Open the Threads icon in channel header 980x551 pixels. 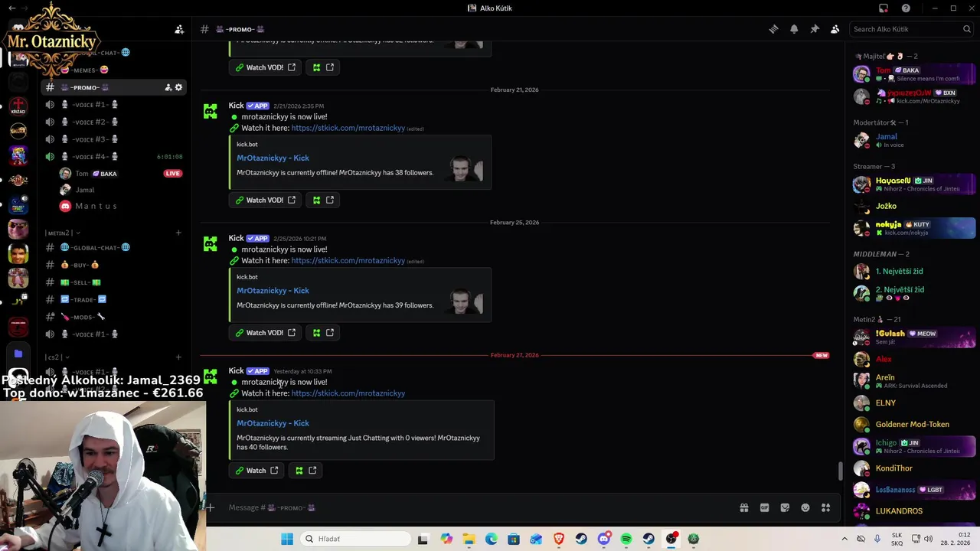coord(773,29)
